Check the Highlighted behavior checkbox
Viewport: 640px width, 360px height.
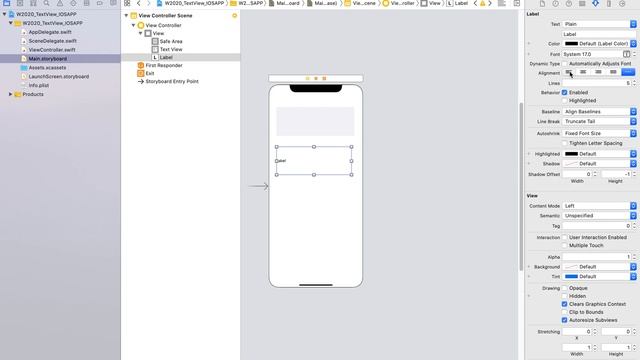pos(565,100)
